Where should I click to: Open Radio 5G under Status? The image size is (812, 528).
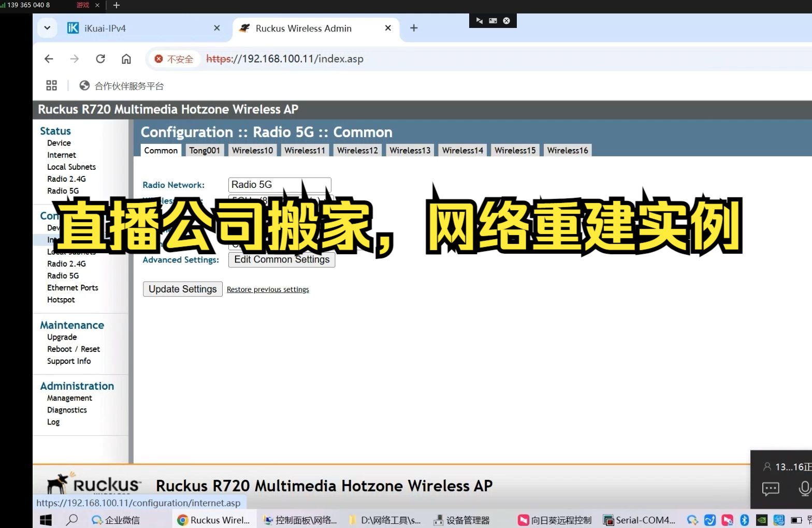(x=63, y=190)
